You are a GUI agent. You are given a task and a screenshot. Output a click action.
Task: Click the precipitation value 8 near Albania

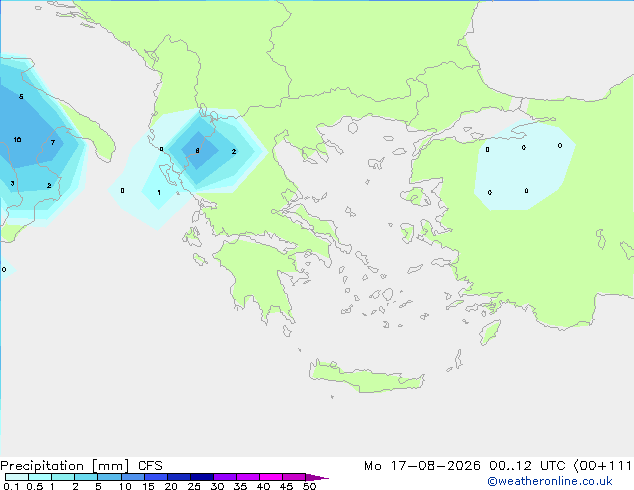pos(197,151)
